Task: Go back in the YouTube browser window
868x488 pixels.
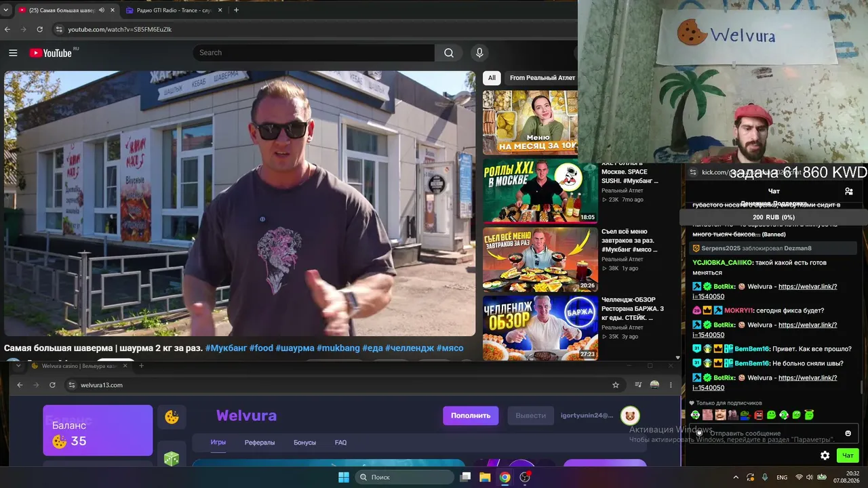Action: [7, 29]
